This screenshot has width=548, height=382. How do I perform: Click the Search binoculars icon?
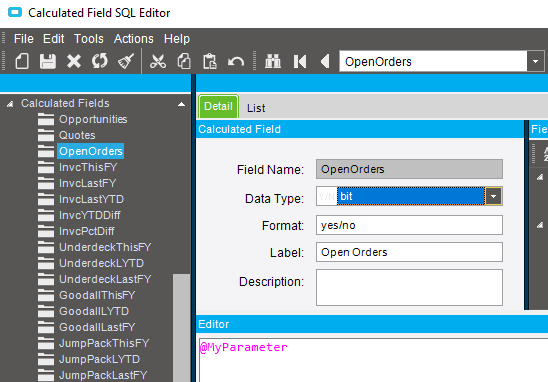[273, 62]
